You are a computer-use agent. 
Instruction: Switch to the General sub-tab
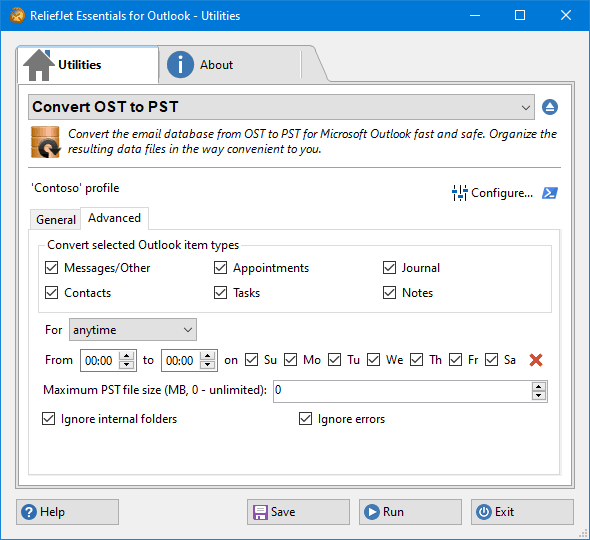pyautogui.click(x=56, y=219)
